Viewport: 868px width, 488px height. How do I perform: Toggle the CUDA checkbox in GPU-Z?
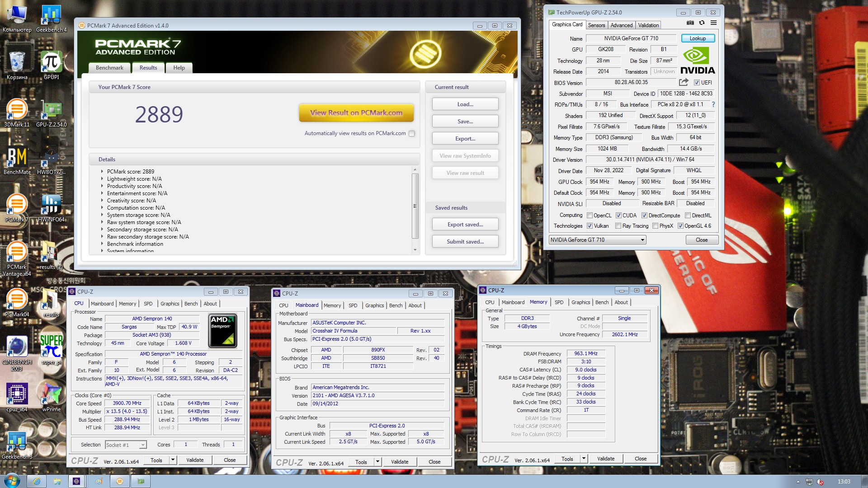click(x=618, y=216)
